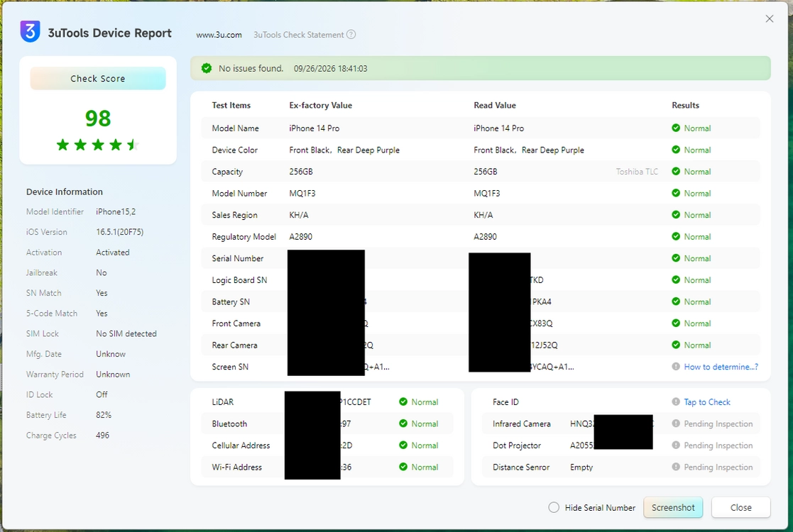
Task: Click the Serial Number Normal check icon
Action: click(676, 258)
